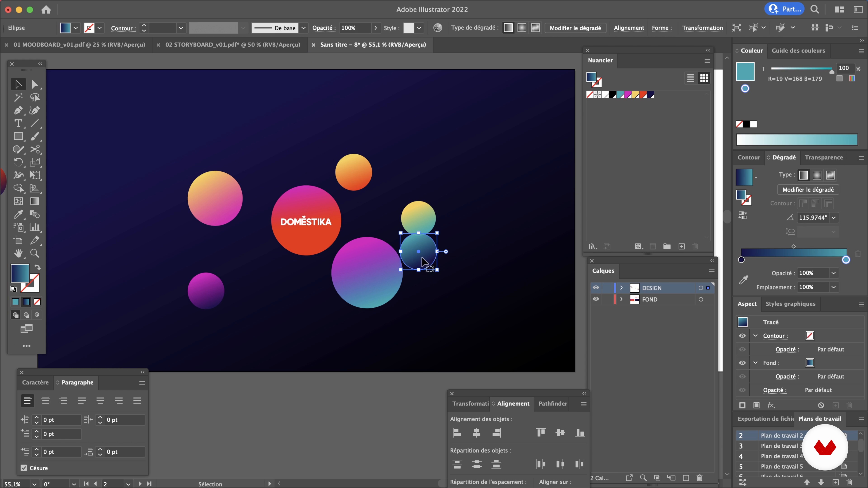Toggle Fond visibility in Aspect panel
This screenshot has height=488, width=868.
742,363
